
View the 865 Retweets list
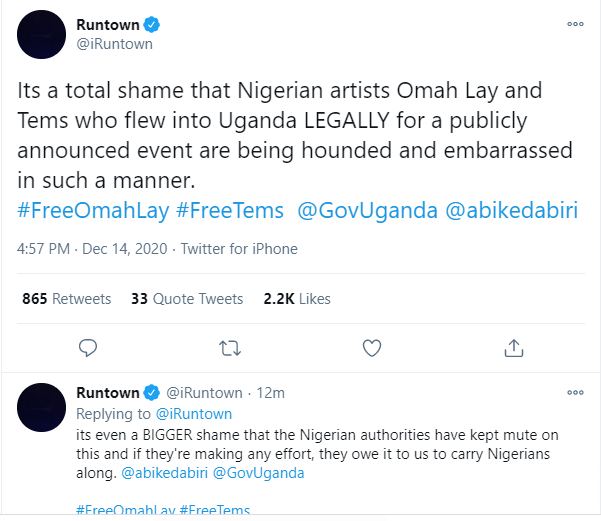(x=66, y=298)
